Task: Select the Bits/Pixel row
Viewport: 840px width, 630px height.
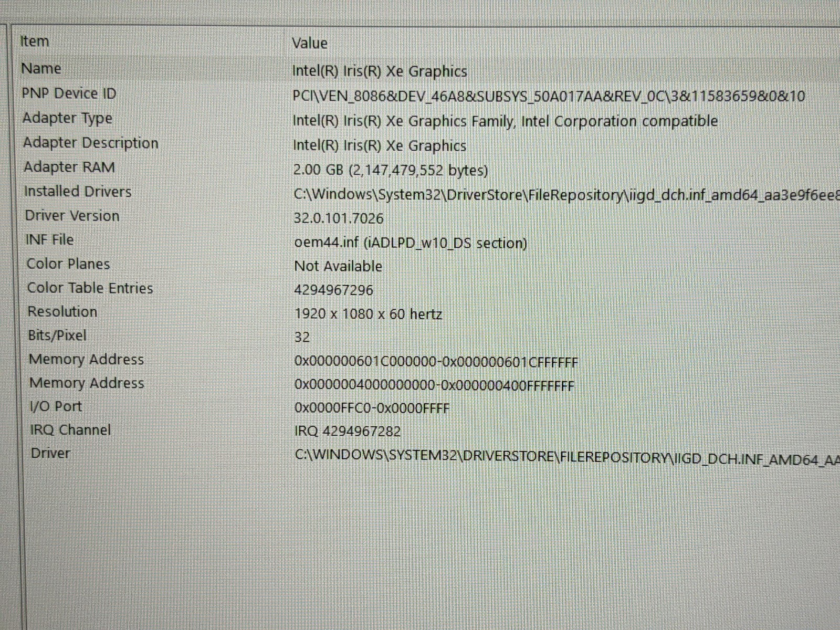Action: coord(57,335)
